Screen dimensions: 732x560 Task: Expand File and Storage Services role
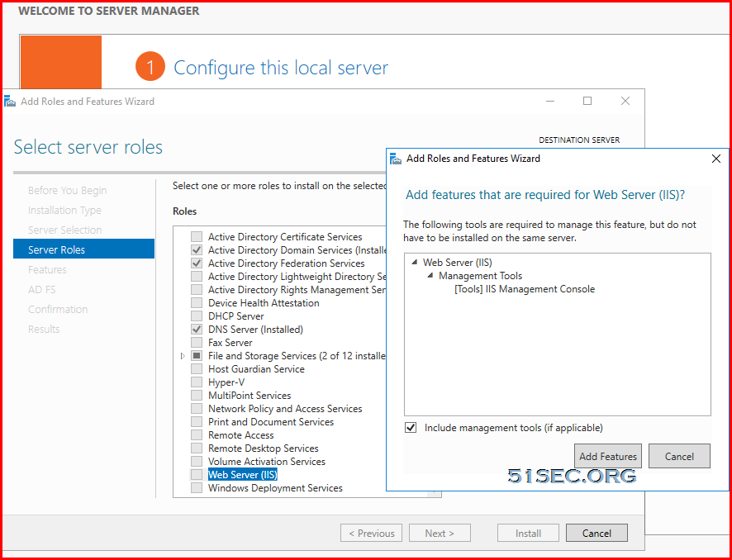(x=183, y=356)
